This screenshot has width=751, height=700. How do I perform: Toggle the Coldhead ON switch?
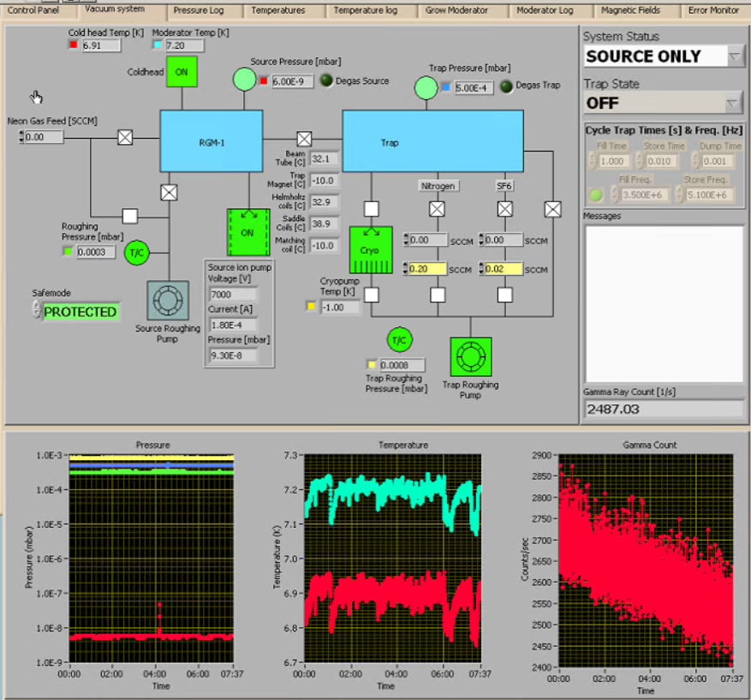(x=182, y=72)
